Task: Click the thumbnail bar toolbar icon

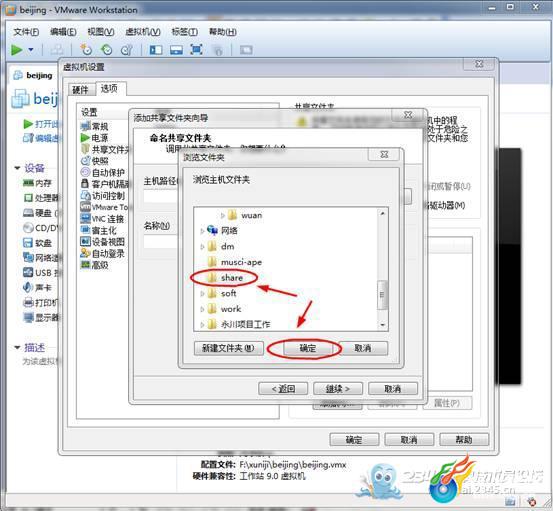Action: click(x=176, y=50)
